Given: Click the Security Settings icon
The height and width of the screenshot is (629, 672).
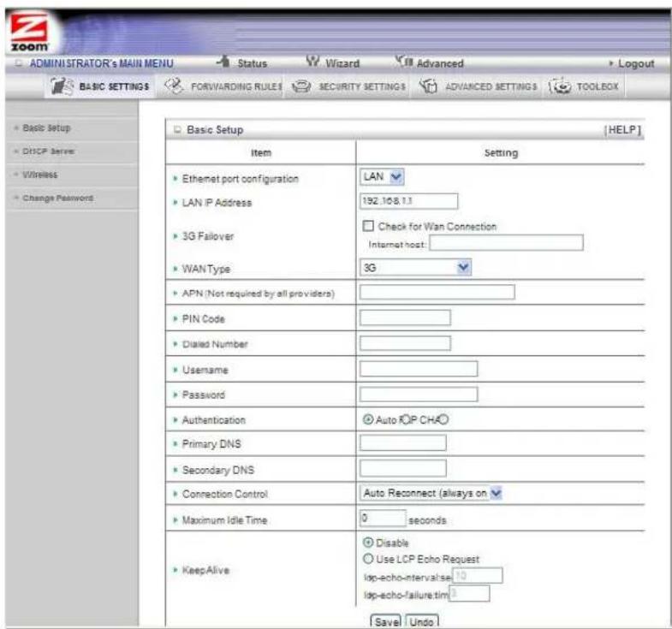Looking at the screenshot, I should pos(301,86).
